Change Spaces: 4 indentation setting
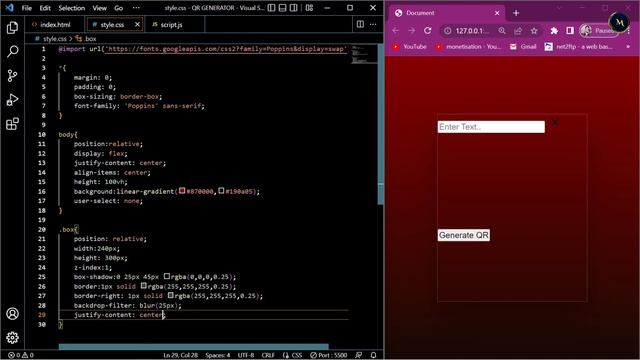The height and width of the screenshot is (360, 640). pyautogui.click(x=218, y=355)
